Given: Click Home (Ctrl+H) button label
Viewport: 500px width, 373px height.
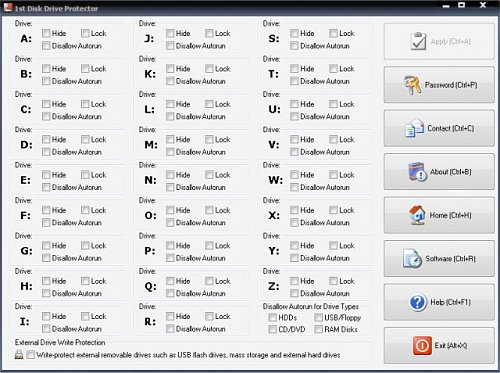Looking at the screenshot, I should coord(451,215).
